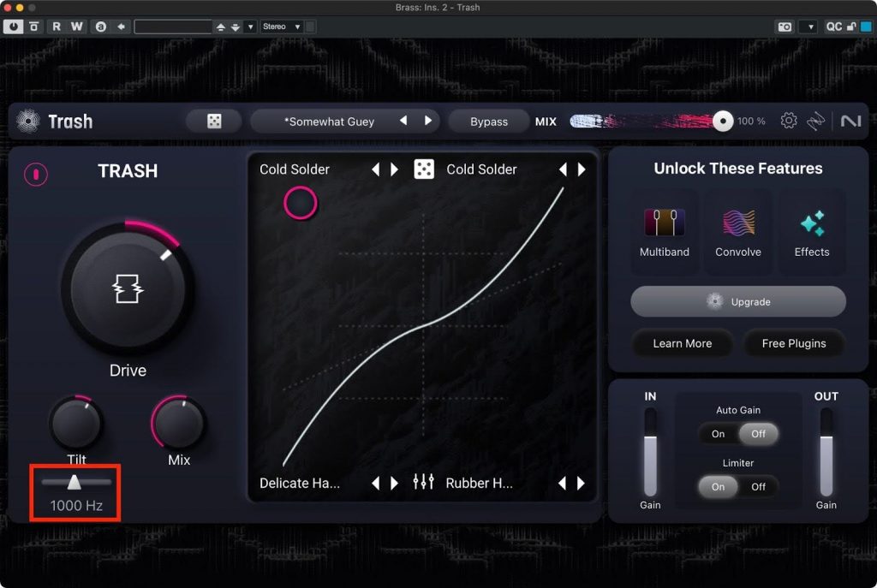Screen dimensions: 877x588
Task: Go to previous preset in header
Action: (403, 121)
